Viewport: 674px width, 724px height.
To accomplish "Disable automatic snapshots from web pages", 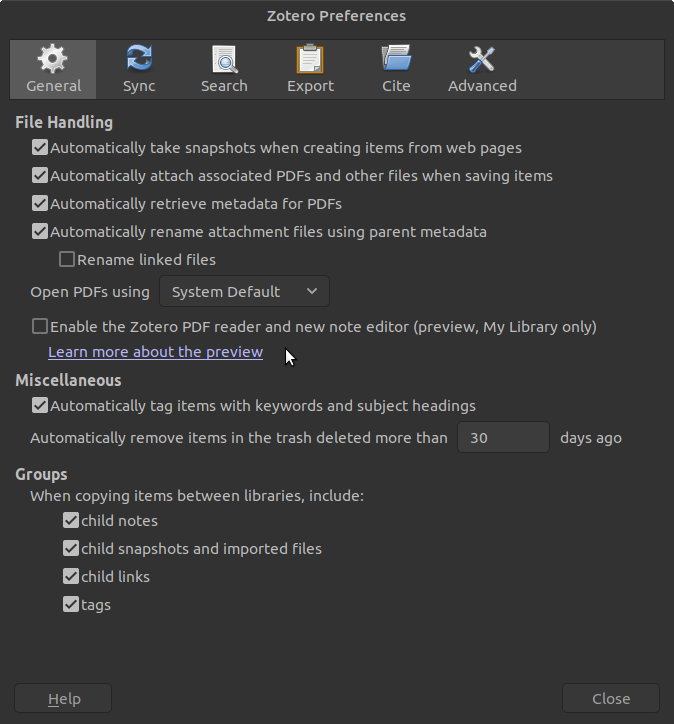I will [40, 148].
